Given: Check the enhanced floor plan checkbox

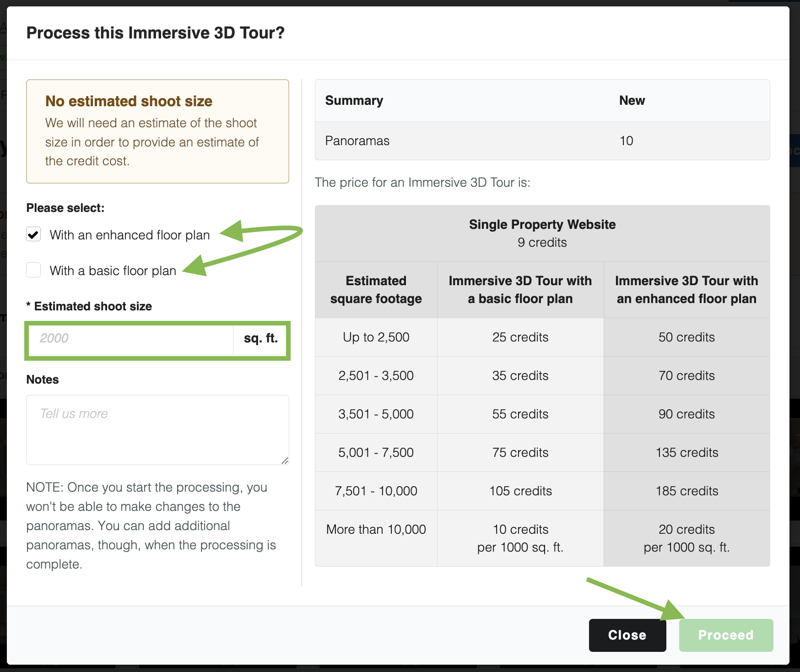Looking at the screenshot, I should (33, 234).
